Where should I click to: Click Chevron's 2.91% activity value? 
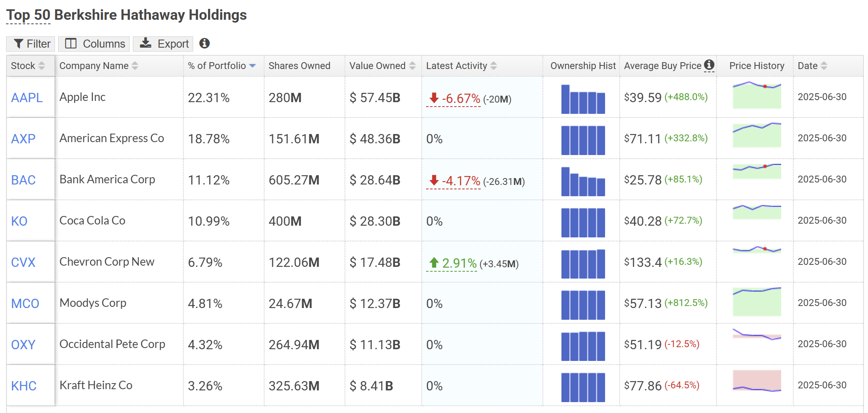[459, 263]
